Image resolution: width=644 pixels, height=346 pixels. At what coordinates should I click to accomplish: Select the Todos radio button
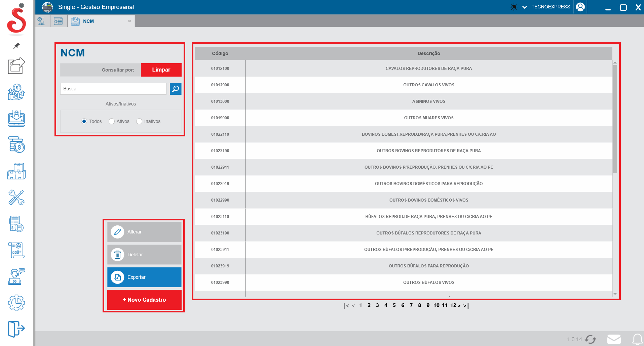tap(84, 121)
